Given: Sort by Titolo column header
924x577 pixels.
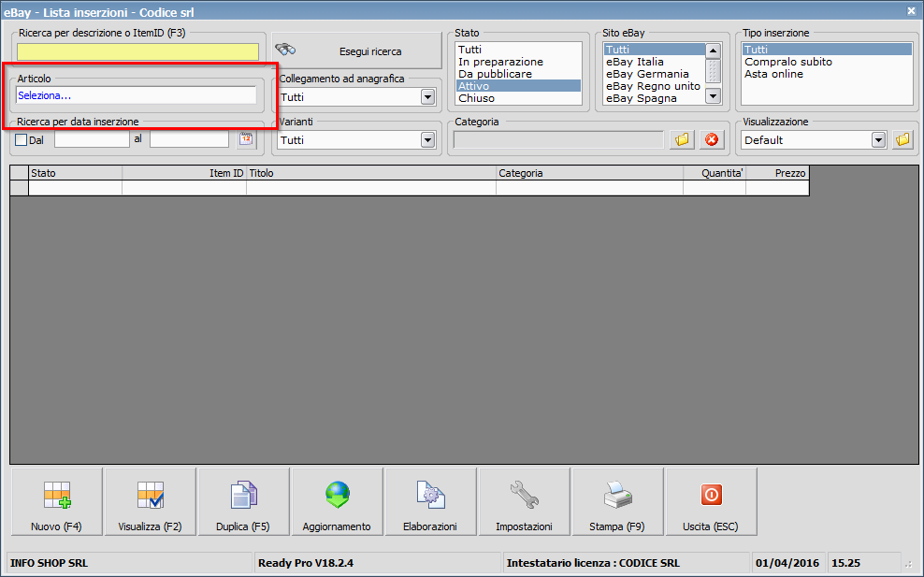Looking at the screenshot, I should tap(371, 173).
